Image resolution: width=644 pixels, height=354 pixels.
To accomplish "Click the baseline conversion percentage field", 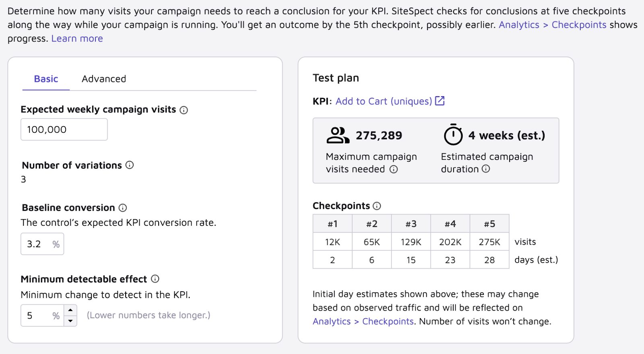I will pos(42,244).
